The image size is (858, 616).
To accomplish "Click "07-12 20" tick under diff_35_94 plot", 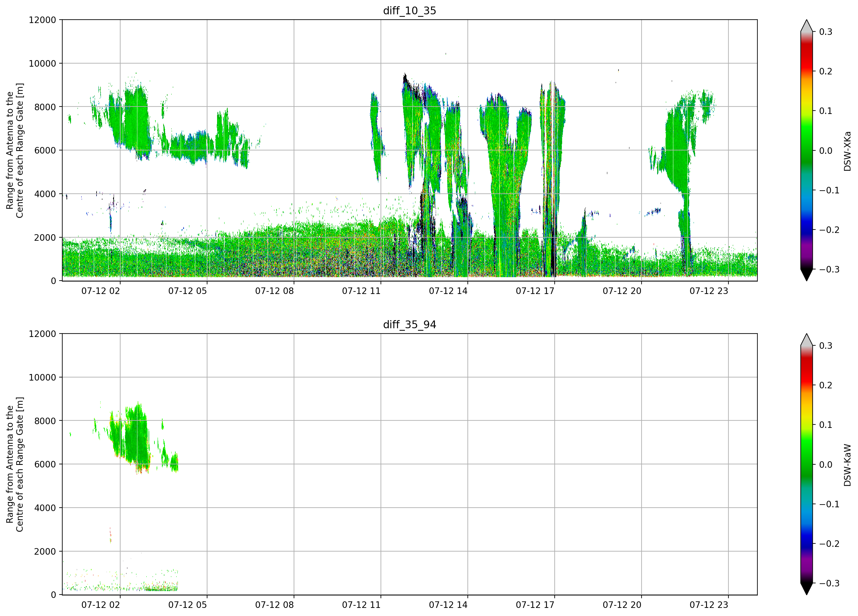I will [x=622, y=605].
